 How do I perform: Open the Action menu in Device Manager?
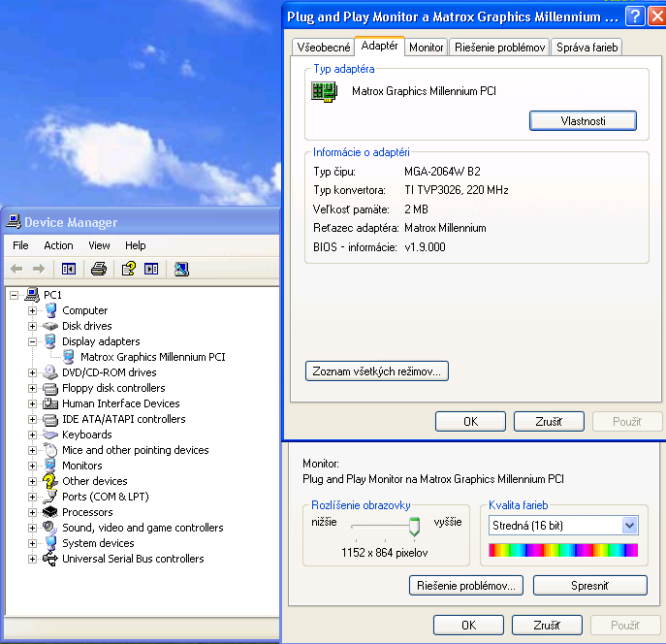[58, 245]
